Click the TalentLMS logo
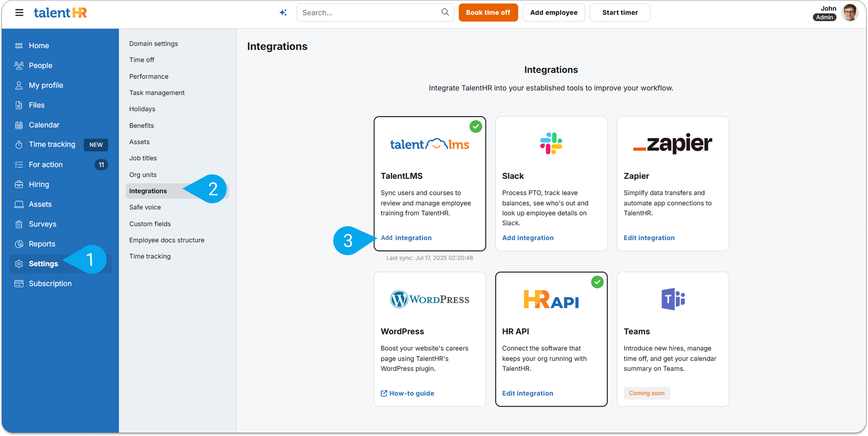Viewport: 868px width, 436px height. pyautogui.click(x=429, y=144)
